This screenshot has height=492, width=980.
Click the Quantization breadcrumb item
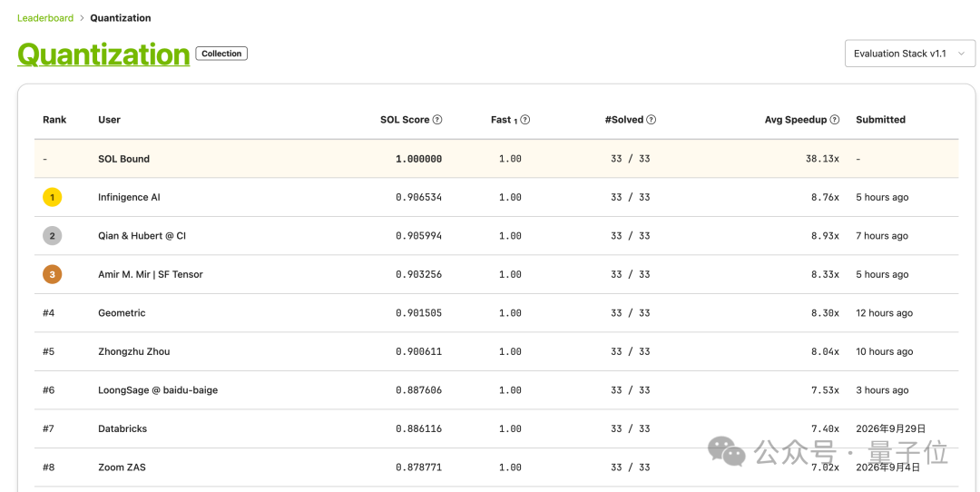(x=121, y=18)
